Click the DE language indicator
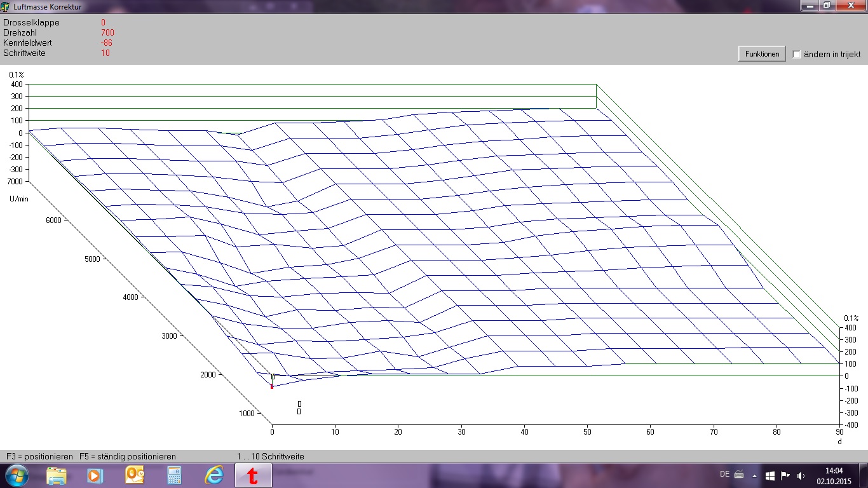Image resolution: width=868 pixels, height=488 pixels. pyautogui.click(x=724, y=474)
